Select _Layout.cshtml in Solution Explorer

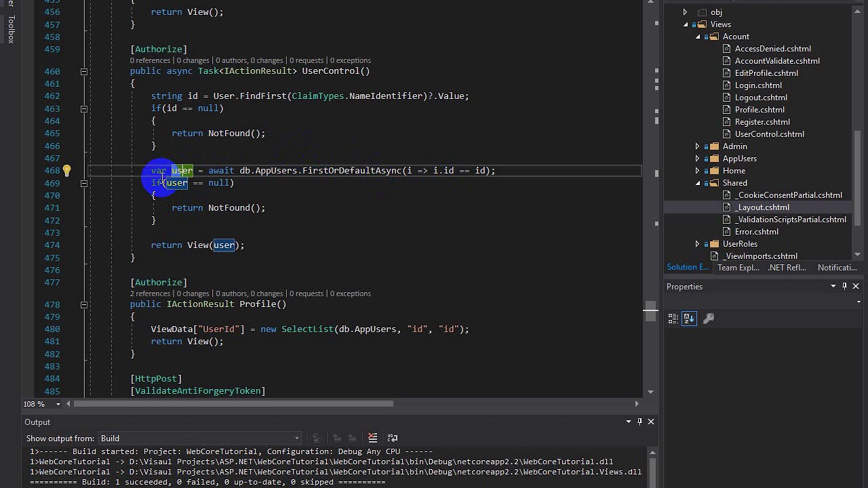click(762, 207)
